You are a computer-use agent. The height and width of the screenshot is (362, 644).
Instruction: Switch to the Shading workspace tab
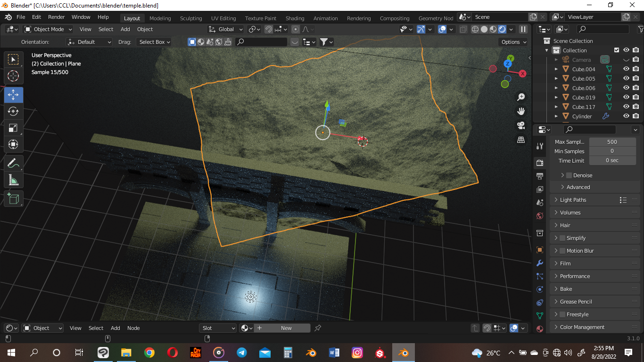point(295,18)
